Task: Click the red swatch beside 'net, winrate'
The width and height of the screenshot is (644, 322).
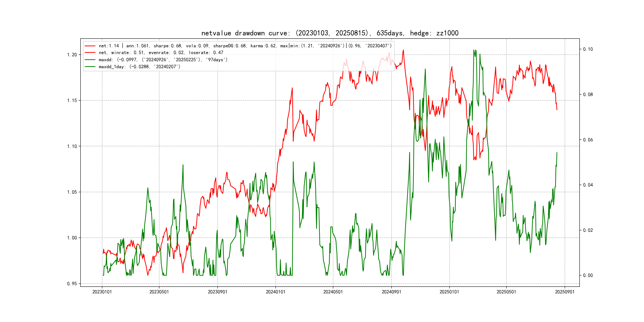Action: (x=90, y=53)
